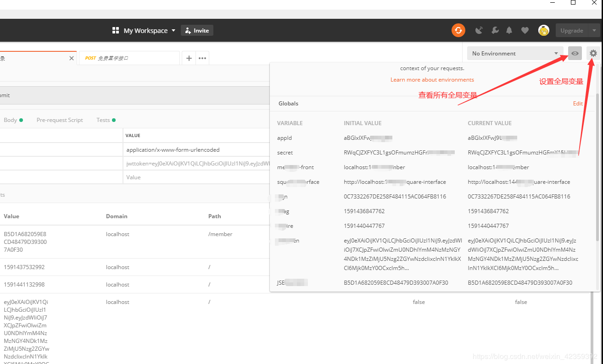Show environment quick look with the eye icon
This screenshot has height=364, width=603.
(x=575, y=53)
